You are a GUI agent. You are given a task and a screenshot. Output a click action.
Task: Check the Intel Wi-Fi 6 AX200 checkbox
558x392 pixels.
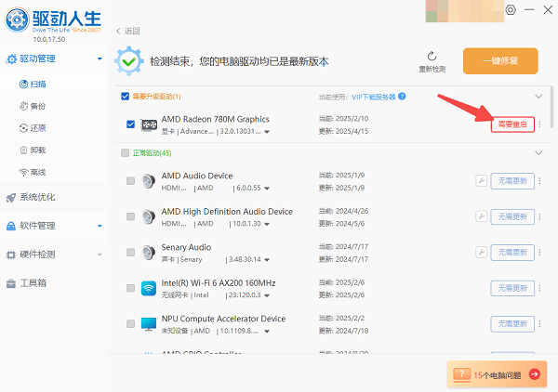pos(130,288)
